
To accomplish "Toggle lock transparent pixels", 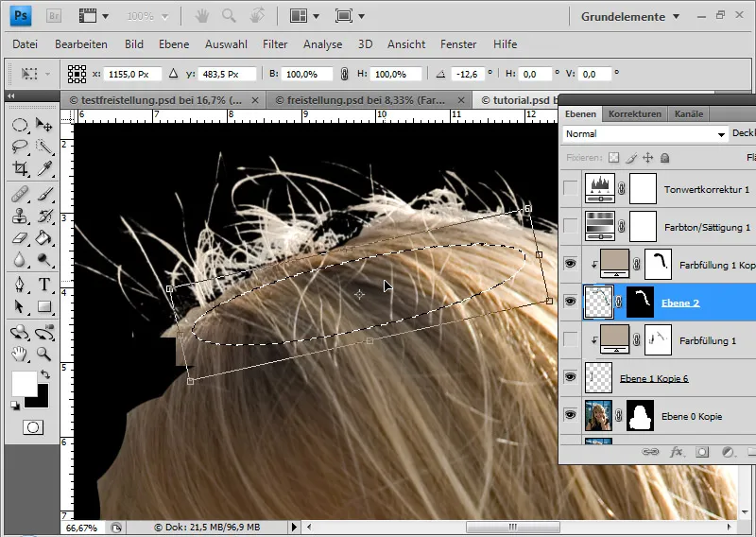I will pos(613,158).
